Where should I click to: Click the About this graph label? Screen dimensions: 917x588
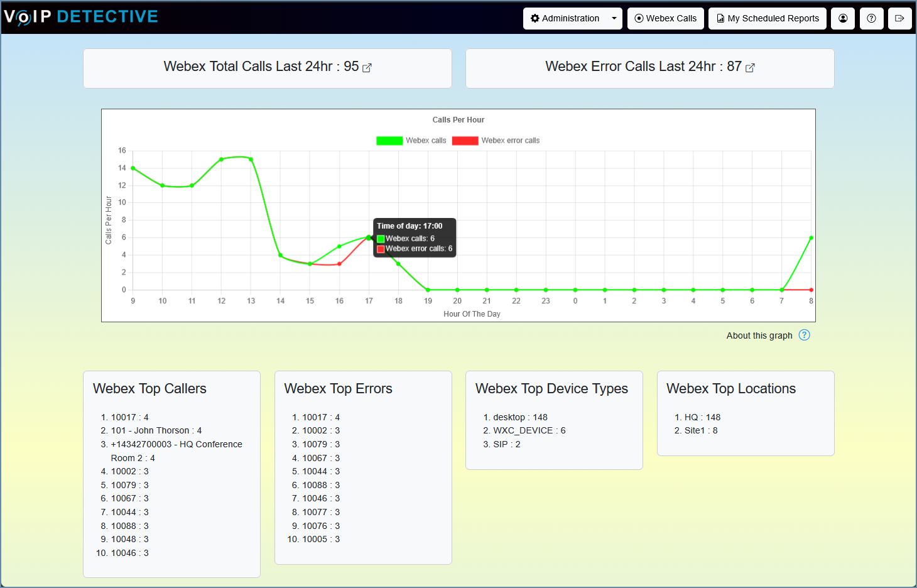coord(759,335)
